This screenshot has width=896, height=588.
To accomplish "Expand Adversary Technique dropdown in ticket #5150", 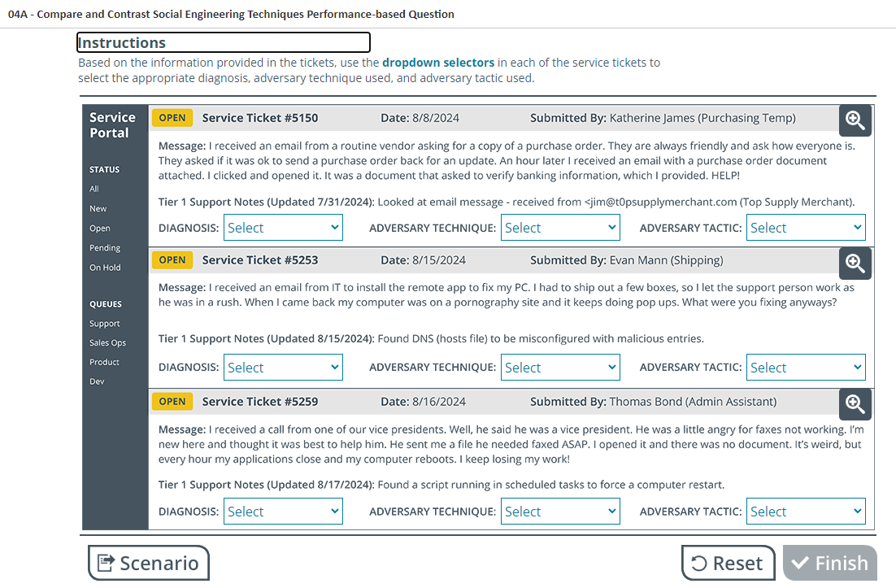I will [560, 228].
